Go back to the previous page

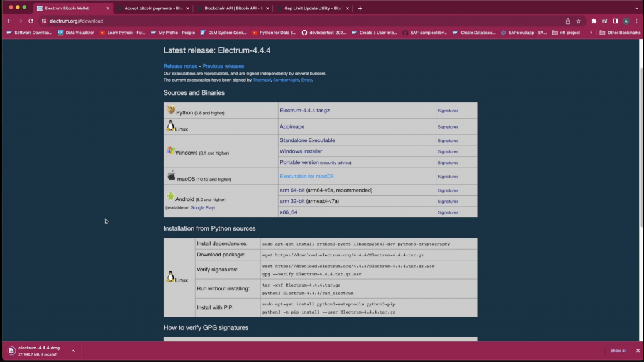point(9,21)
